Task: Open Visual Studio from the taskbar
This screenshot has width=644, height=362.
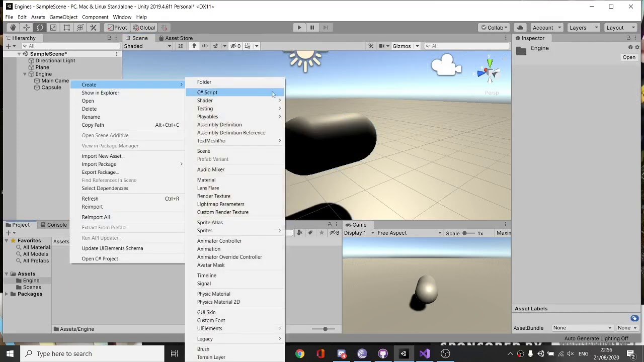Action: 424,354
